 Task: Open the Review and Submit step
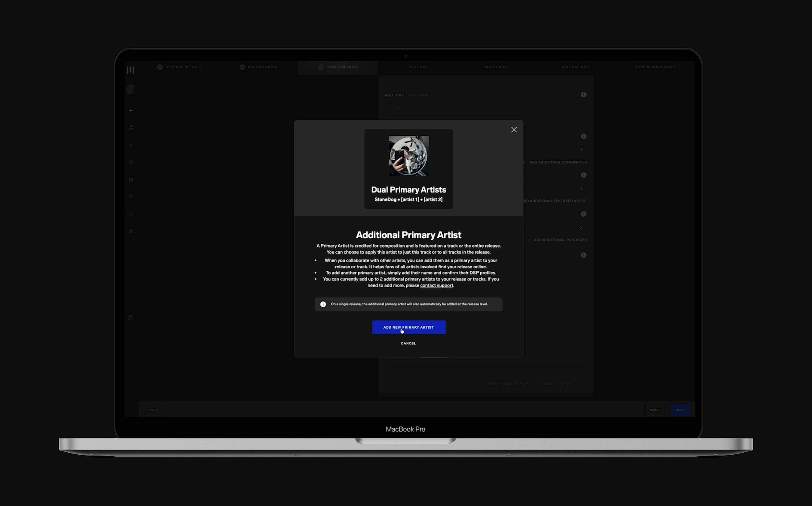[655, 67]
